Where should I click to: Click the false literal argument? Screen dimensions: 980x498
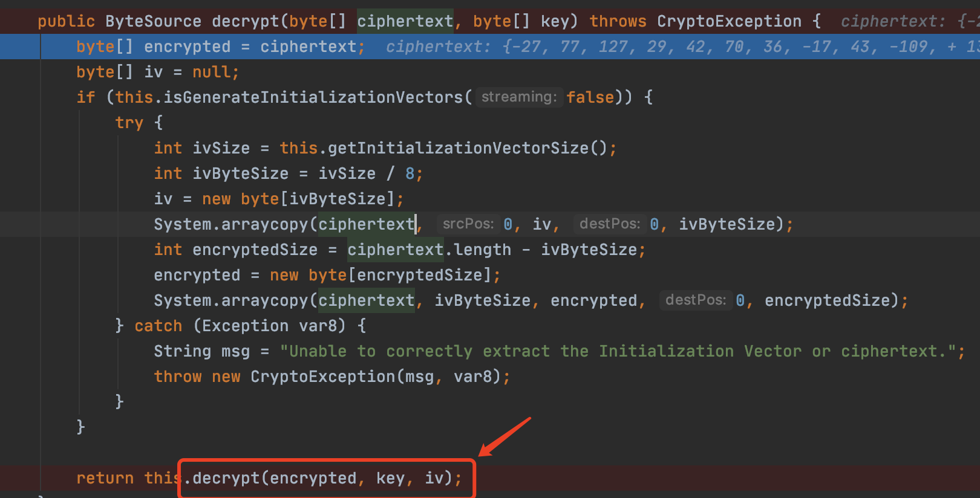pyautogui.click(x=590, y=97)
